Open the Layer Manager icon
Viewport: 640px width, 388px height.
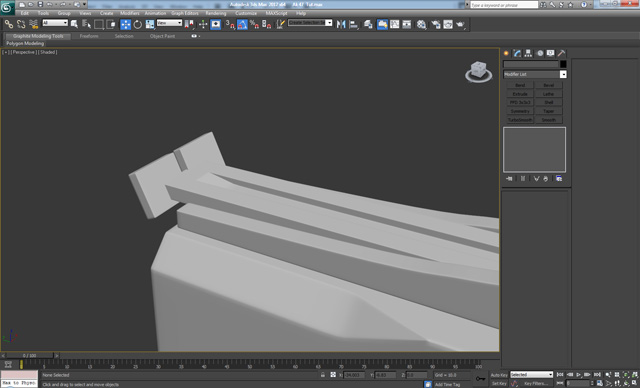pos(368,24)
